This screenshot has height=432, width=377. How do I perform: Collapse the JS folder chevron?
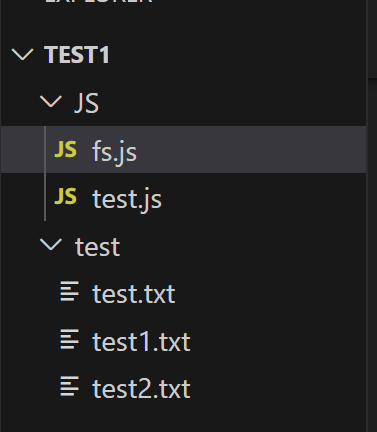51,101
